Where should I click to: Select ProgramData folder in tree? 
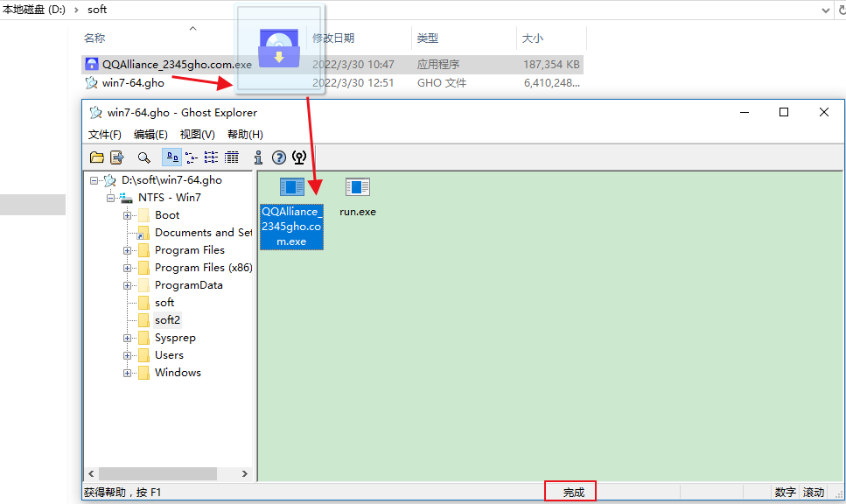(x=188, y=285)
